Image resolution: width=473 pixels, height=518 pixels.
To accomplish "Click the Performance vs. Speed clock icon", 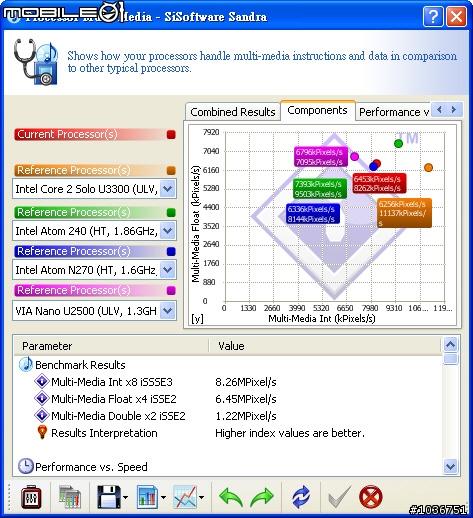I will [26, 466].
